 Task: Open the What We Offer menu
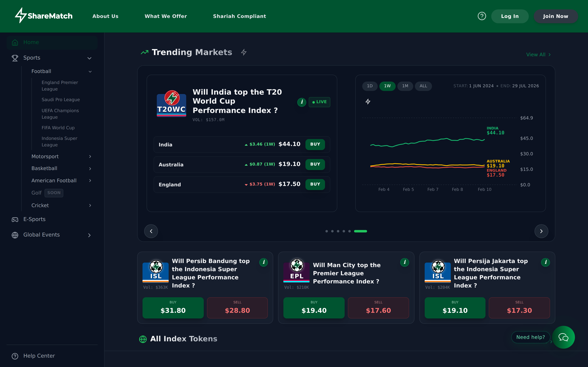[x=166, y=16]
